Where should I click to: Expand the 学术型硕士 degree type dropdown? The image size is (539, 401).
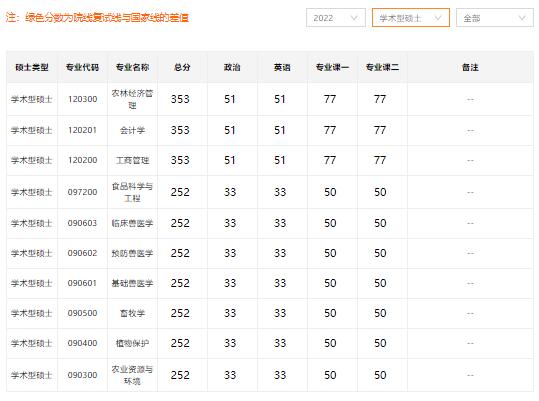(411, 18)
